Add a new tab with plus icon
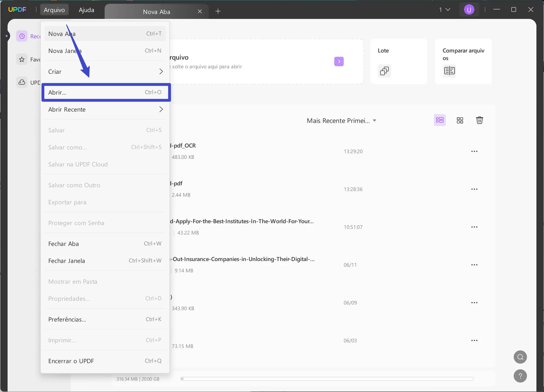 tap(218, 11)
